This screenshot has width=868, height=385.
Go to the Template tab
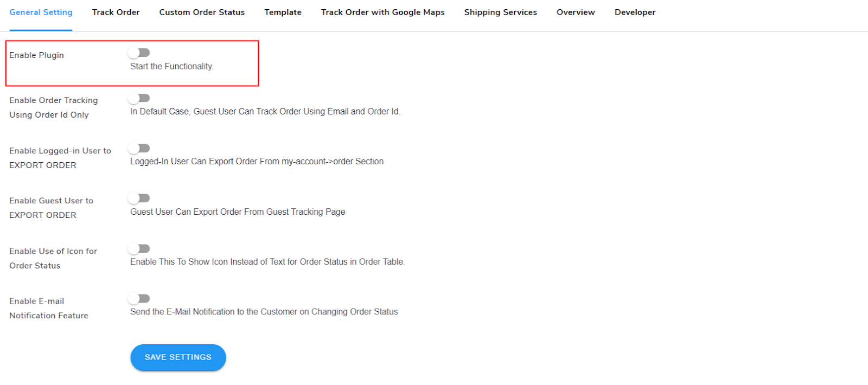tap(283, 12)
